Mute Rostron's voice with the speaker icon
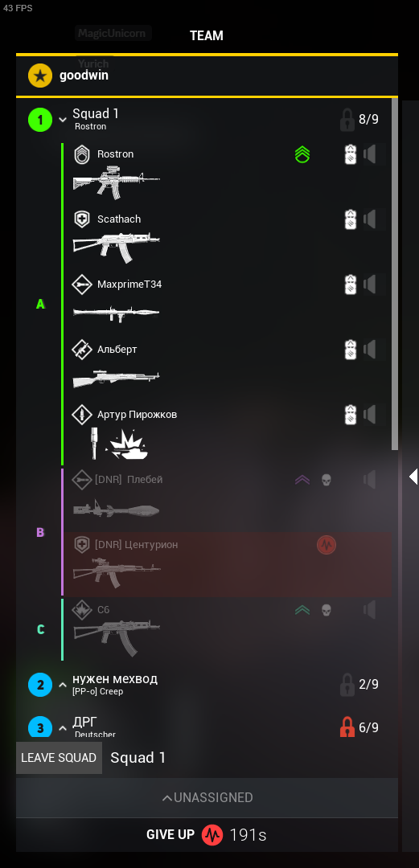 click(370, 154)
